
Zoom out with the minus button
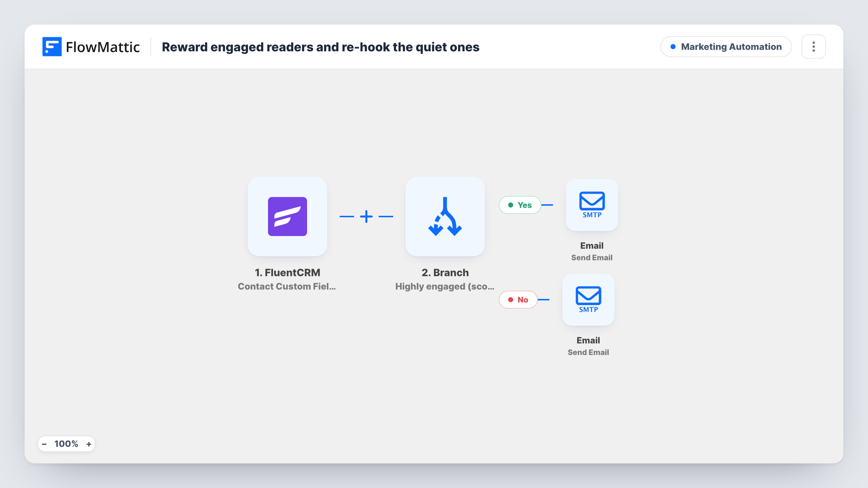[x=44, y=444]
